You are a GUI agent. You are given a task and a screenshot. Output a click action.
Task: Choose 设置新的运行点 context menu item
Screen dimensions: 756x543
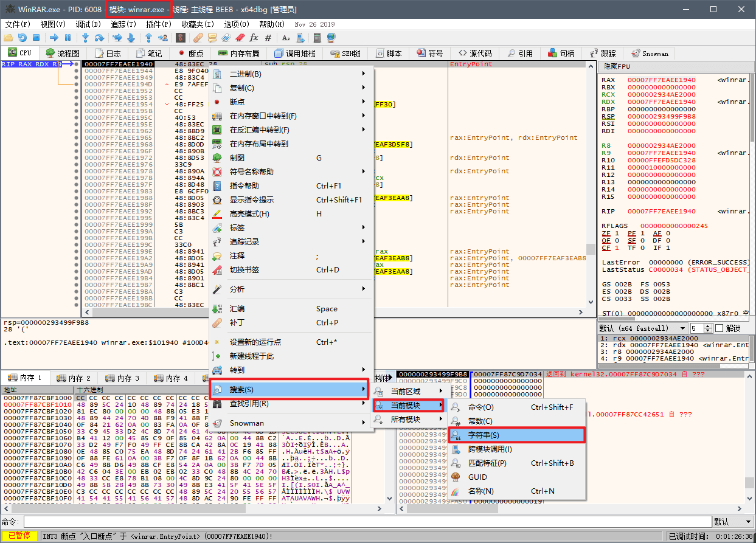(x=292, y=342)
